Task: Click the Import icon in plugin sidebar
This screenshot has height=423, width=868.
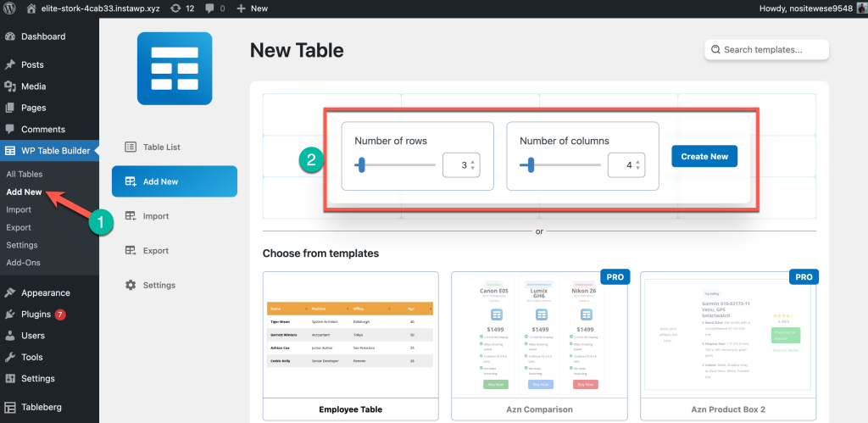Action: [x=131, y=216]
